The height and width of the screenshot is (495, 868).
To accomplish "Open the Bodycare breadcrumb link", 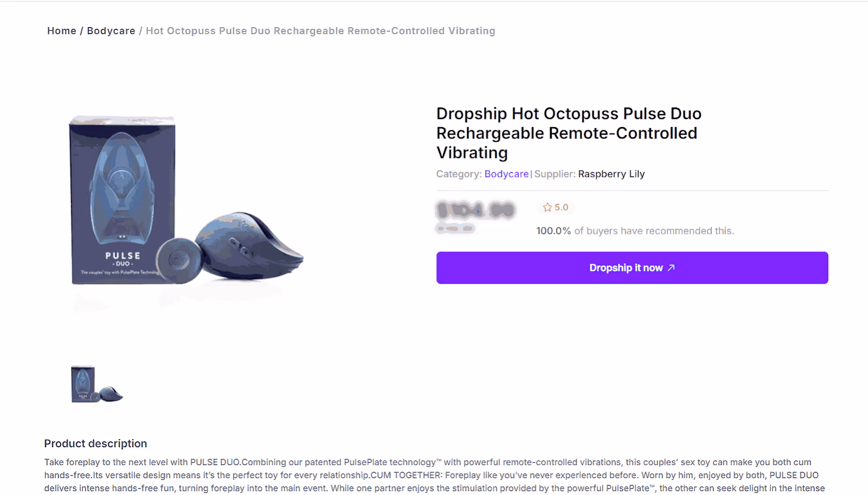I will 111,31.
